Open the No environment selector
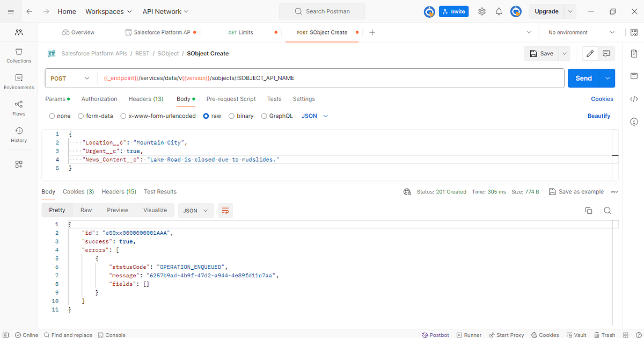The height and width of the screenshot is (338, 644). click(581, 32)
